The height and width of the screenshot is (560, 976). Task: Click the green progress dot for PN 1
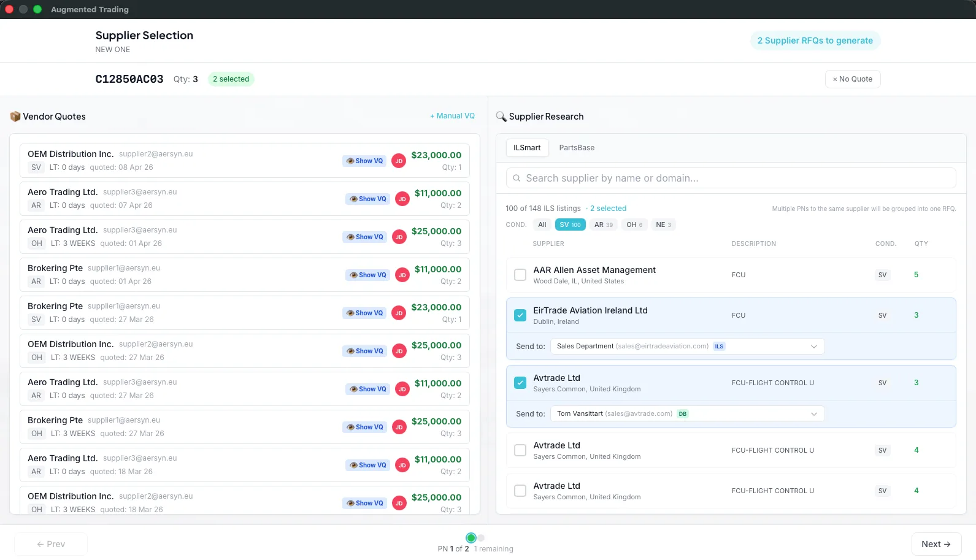click(x=471, y=538)
